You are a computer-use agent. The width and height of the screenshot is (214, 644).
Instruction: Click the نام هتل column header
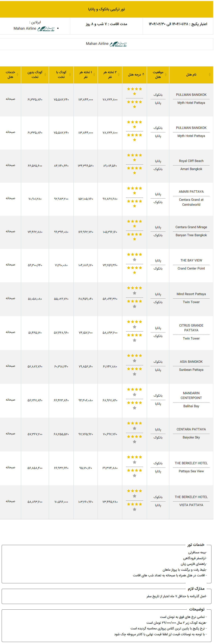[191, 75]
